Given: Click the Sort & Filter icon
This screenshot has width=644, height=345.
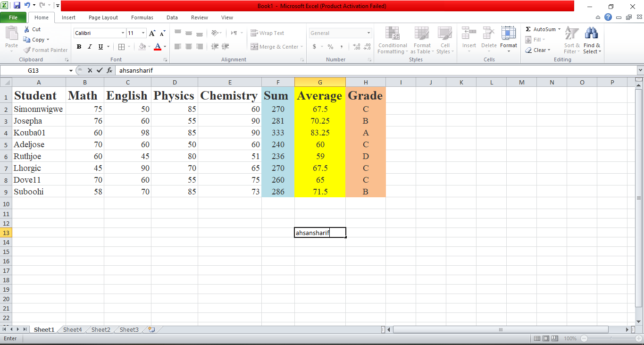Looking at the screenshot, I should click(x=572, y=33).
